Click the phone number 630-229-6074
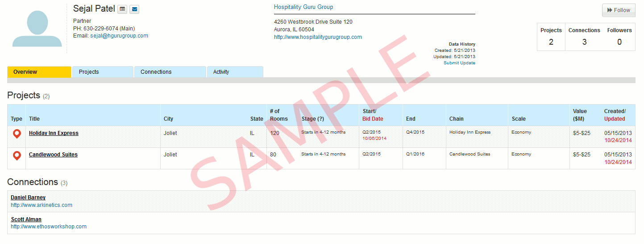The image size is (644, 244). (100, 29)
